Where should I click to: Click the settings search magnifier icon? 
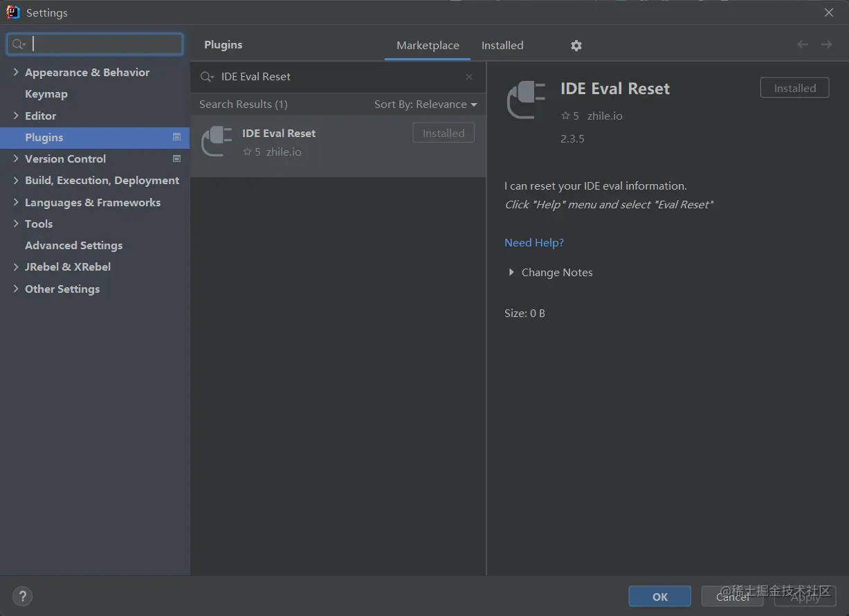click(19, 44)
